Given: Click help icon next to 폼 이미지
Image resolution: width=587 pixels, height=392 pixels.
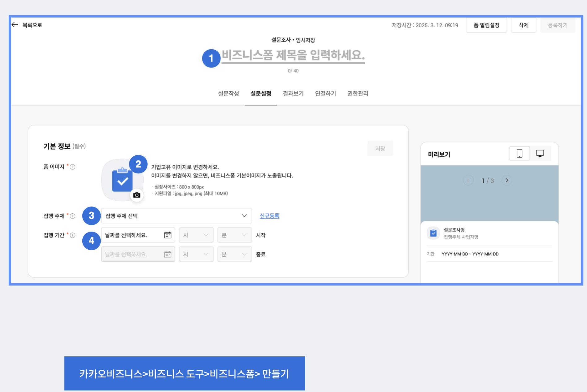Looking at the screenshot, I should pyautogui.click(x=73, y=167).
